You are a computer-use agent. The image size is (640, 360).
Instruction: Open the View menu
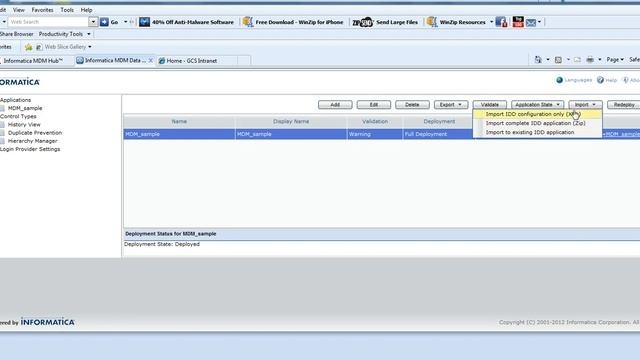click(19, 10)
